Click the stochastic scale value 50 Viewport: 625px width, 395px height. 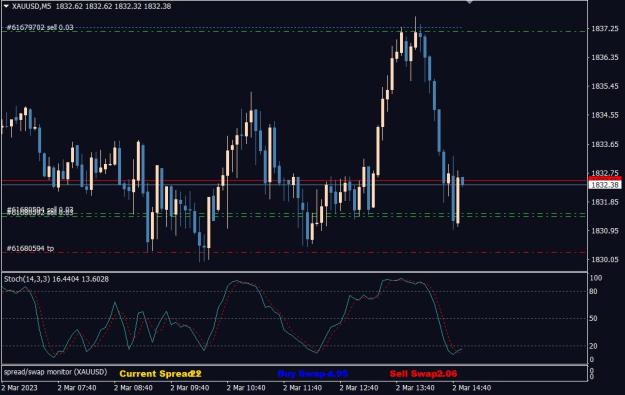point(594,318)
